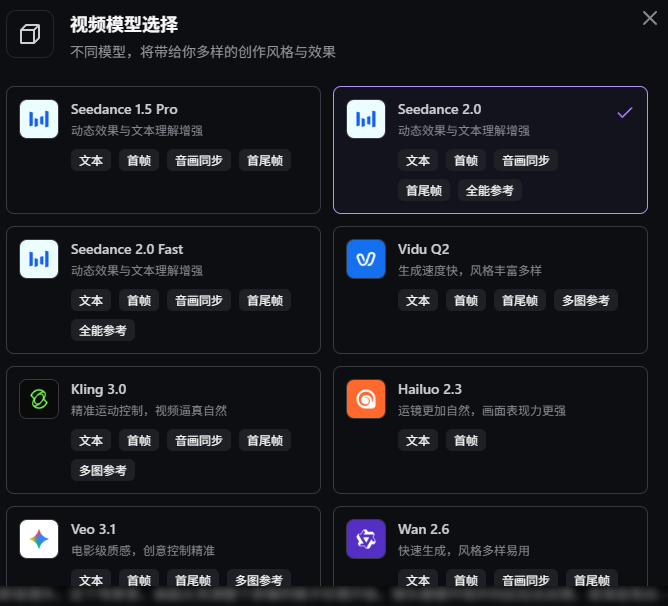668x606 pixels.
Task: Click the Seedance 2.0 Fast logo icon
Action: point(39,259)
